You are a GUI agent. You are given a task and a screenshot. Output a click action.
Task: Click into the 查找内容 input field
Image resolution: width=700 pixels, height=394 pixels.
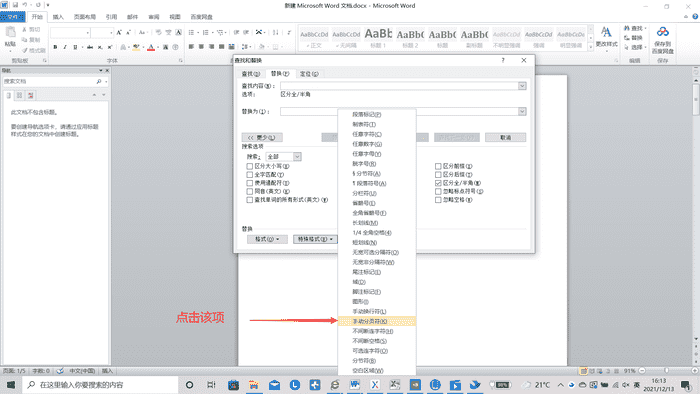tap(399, 86)
